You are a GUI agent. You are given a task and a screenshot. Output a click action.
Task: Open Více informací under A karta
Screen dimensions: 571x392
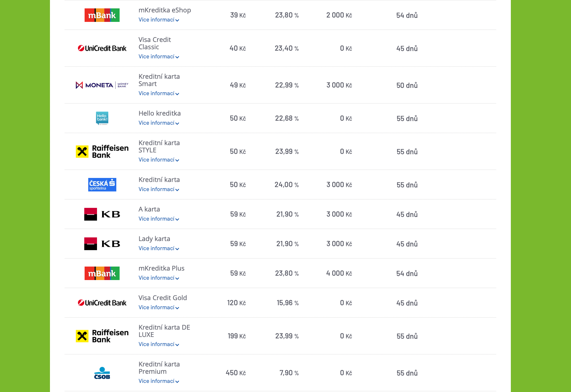coord(159,219)
